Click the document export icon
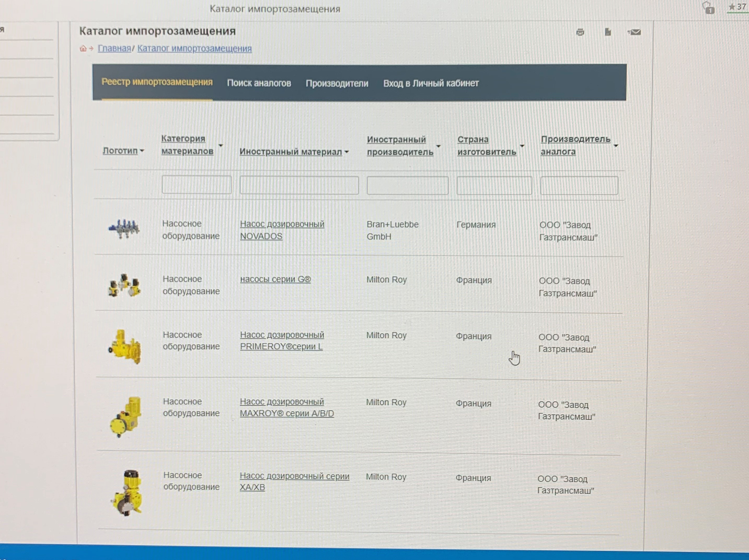 [608, 32]
